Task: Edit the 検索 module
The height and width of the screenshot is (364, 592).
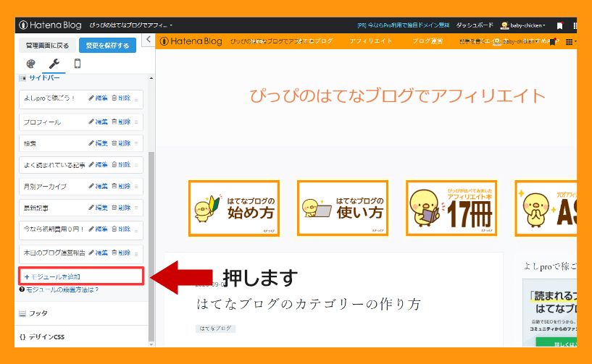Action: pyautogui.click(x=98, y=143)
